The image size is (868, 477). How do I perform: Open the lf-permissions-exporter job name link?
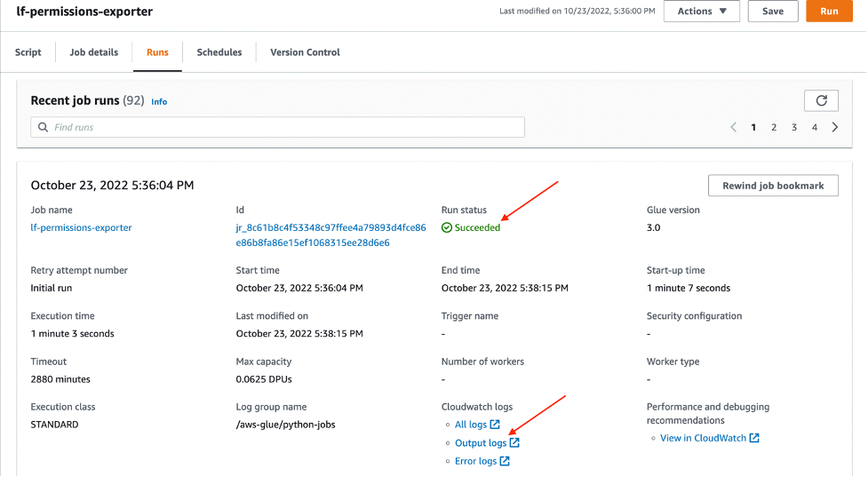[82, 227]
